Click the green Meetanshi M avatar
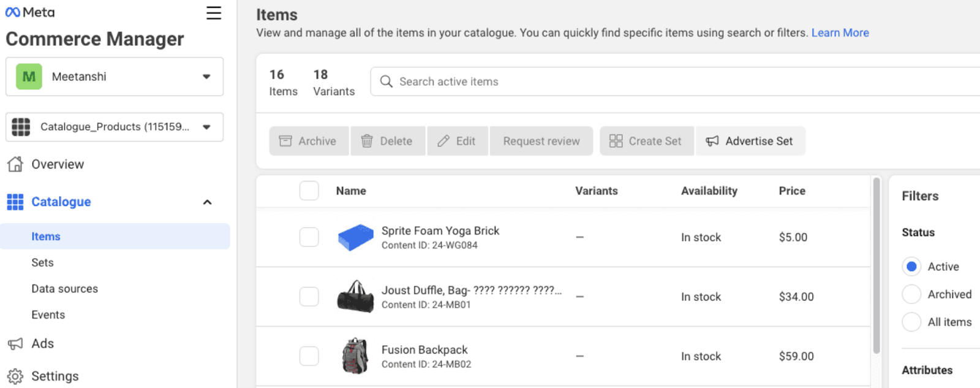Screen dimensions: 980x388 29,77
